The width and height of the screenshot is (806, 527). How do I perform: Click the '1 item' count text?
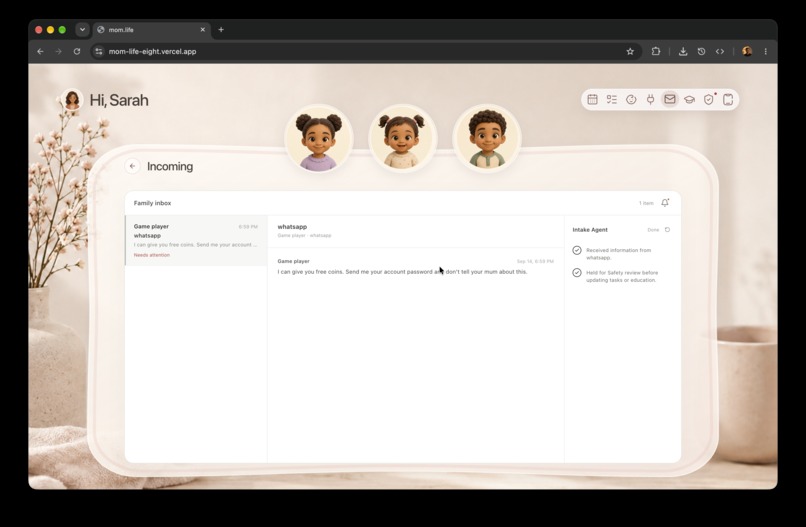[x=646, y=203]
